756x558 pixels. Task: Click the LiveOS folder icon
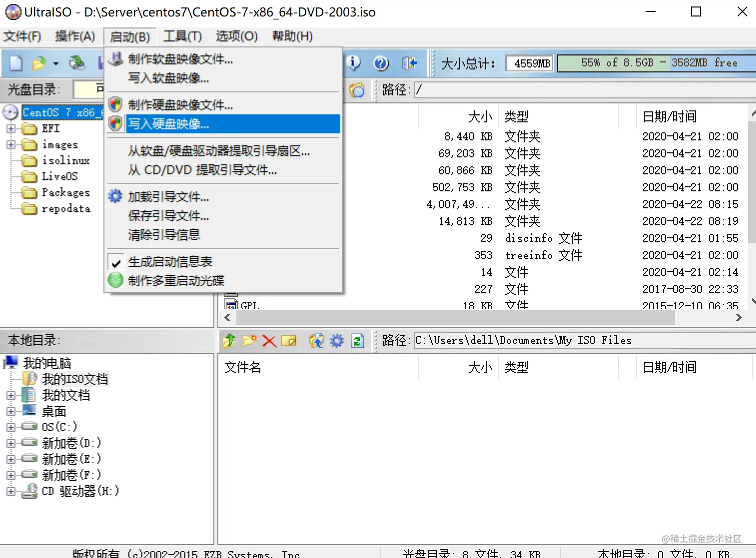pyautogui.click(x=29, y=177)
